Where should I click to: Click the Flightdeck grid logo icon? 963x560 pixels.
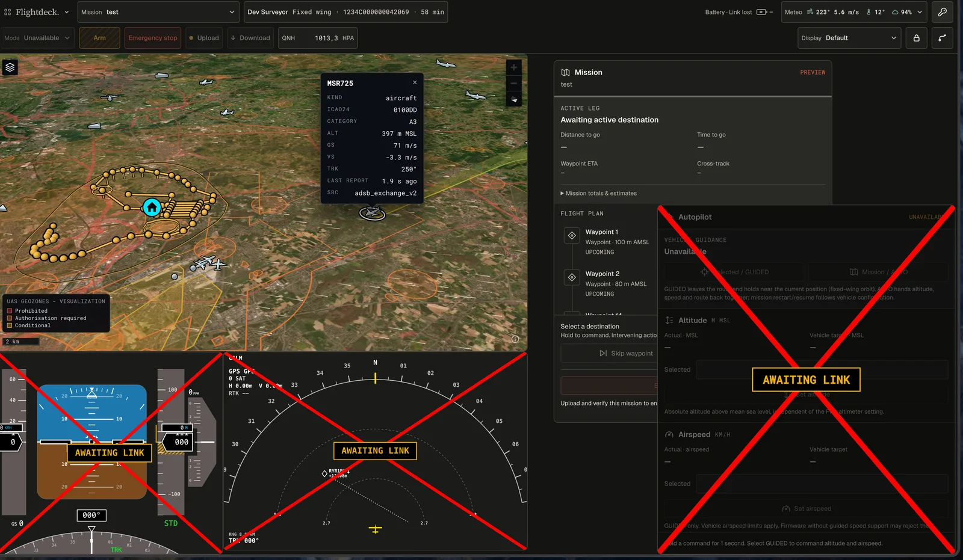pos(8,12)
